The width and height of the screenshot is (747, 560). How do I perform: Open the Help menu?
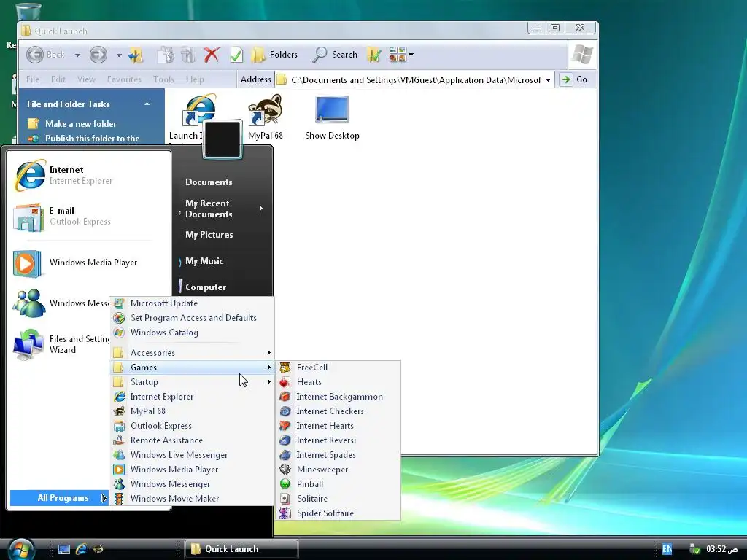(x=195, y=79)
